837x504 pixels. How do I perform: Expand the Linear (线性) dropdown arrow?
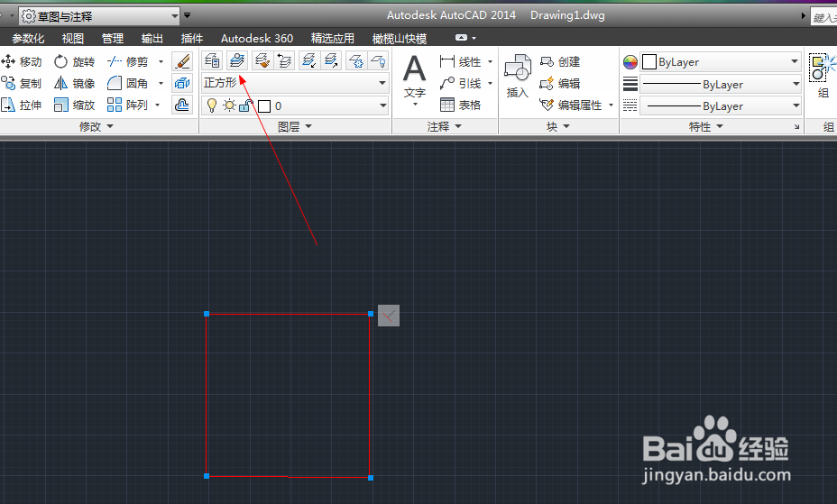pos(490,62)
